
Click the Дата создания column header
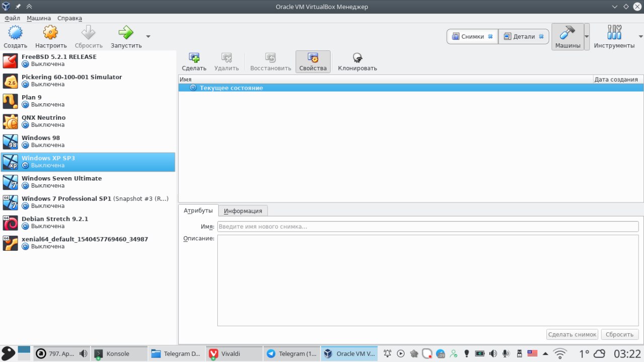(618, 80)
